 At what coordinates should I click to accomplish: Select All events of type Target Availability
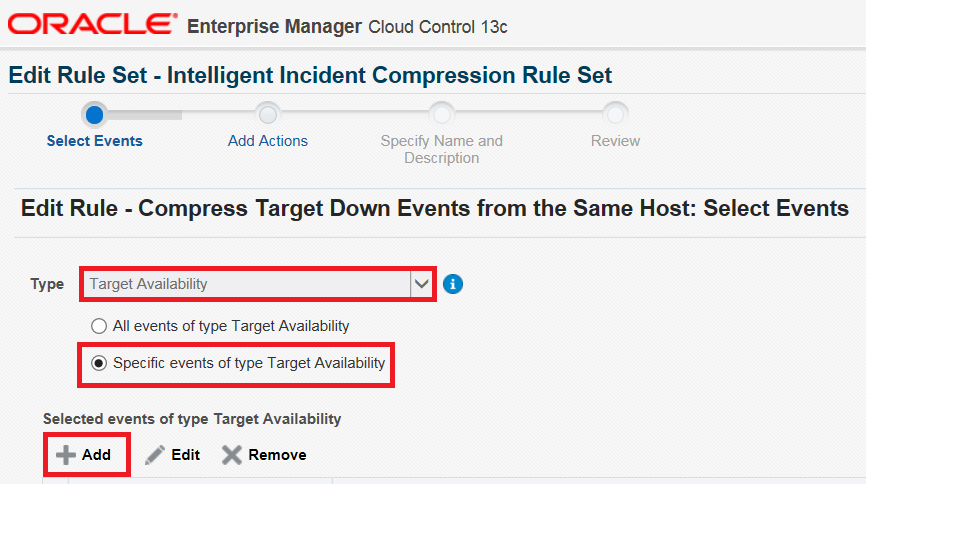click(x=99, y=326)
